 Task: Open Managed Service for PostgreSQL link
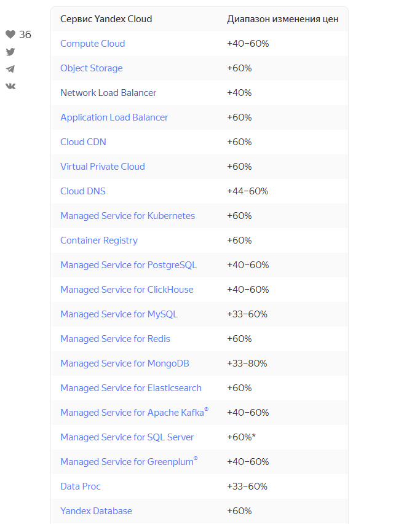tap(129, 265)
